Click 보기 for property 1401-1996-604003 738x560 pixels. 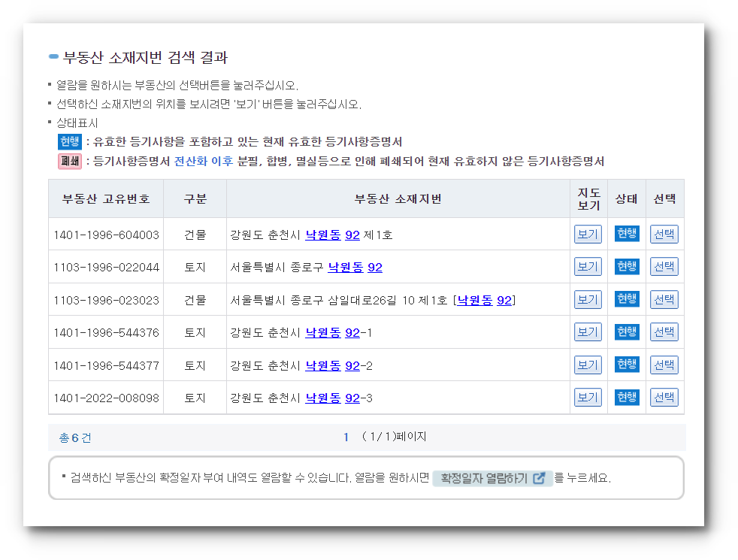[588, 234]
